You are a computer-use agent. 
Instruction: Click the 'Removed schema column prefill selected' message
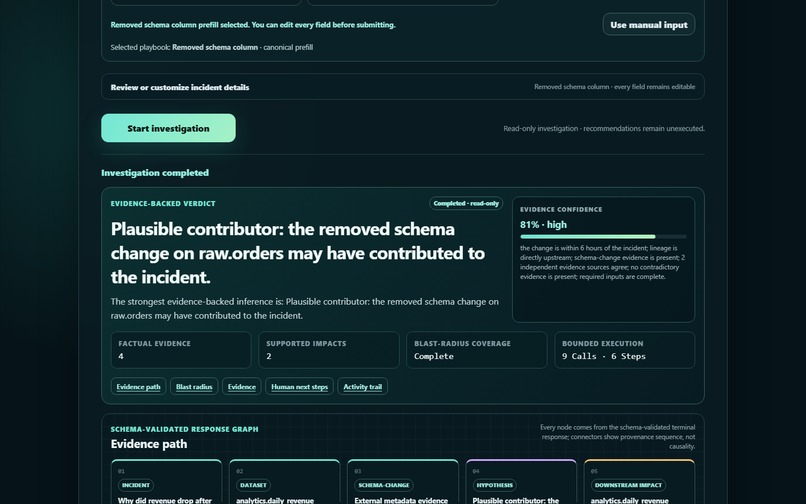[x=253, y=25]
